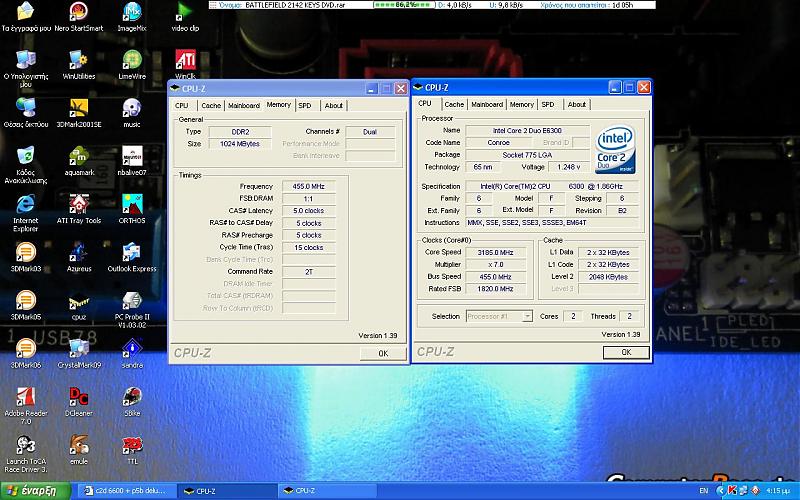Open Mainboard tab in right CPU-Z window
The image size is (800, 500).
(487, 105)
